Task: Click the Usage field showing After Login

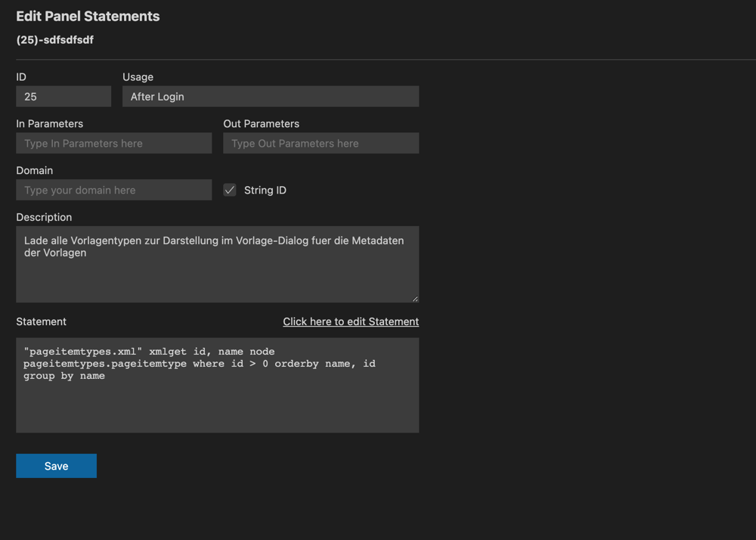Action: (x=271, y=97)
